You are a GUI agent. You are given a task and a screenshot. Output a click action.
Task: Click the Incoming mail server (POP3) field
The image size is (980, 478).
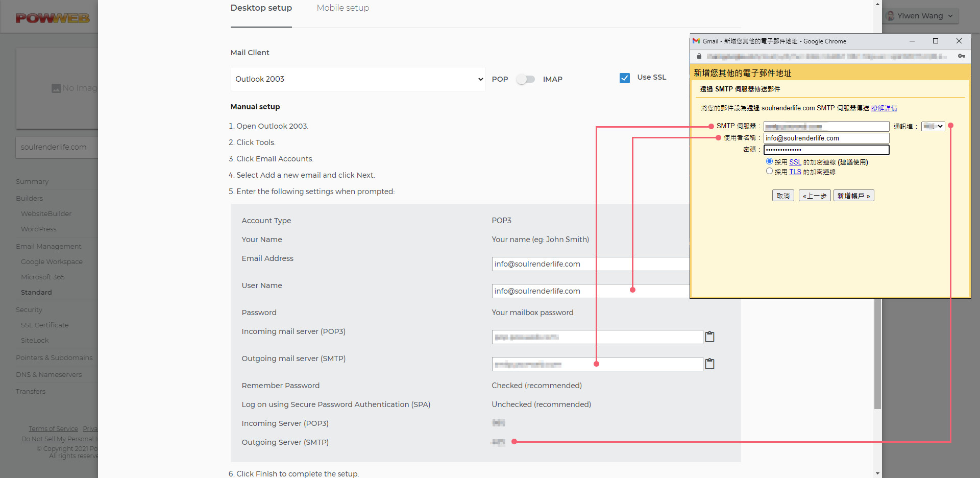pyautogui.click(x=597, y=337)
